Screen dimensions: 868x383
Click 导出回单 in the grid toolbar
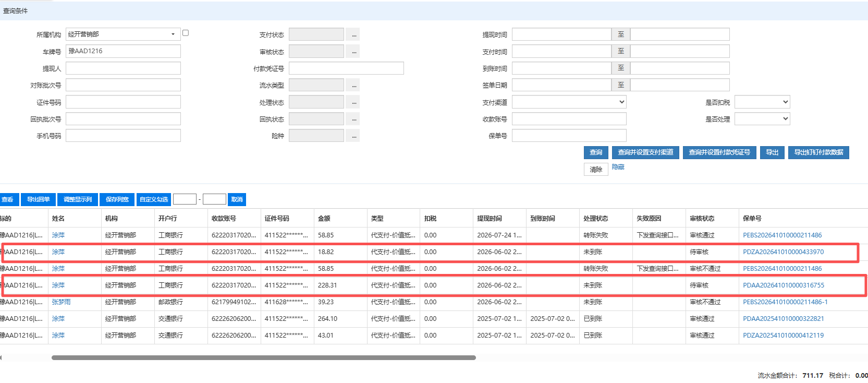click(38, 199)
